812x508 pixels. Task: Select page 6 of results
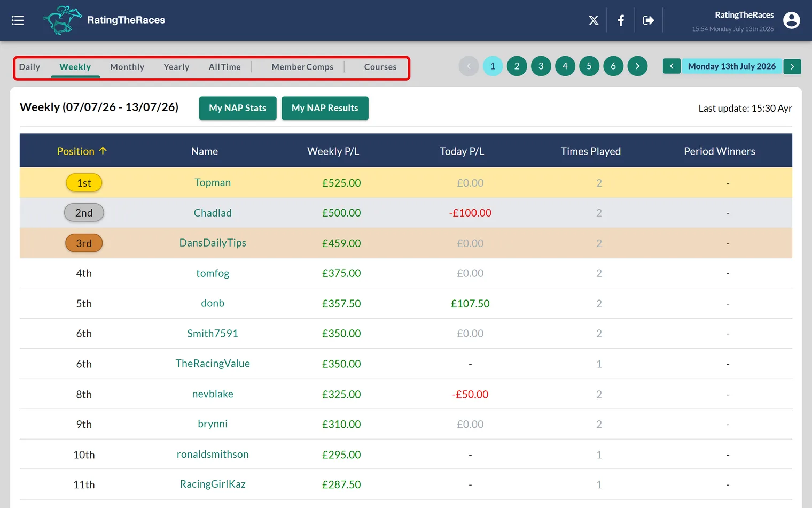[613, 66]
